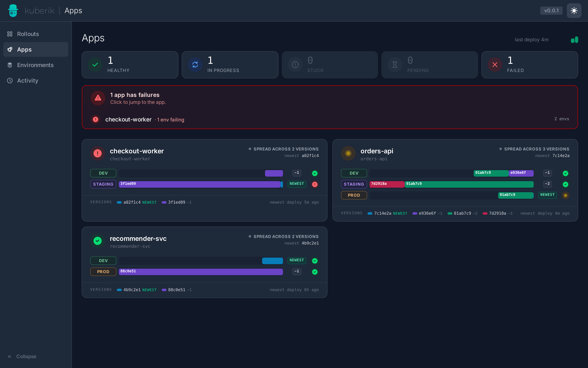The height and width of the screenshot is (368, 588).
Task: Click the v0.0.1 version badge
Action: 551,10
